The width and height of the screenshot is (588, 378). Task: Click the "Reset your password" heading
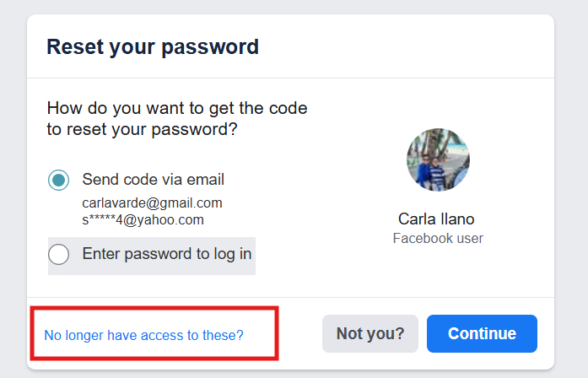point(153,46)
